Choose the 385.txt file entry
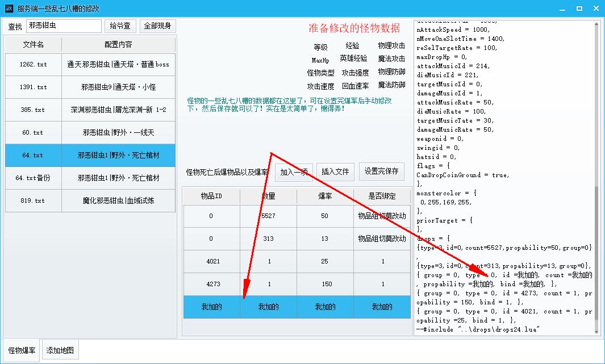This screenshot has height=364, width=605. coord(34,110)
